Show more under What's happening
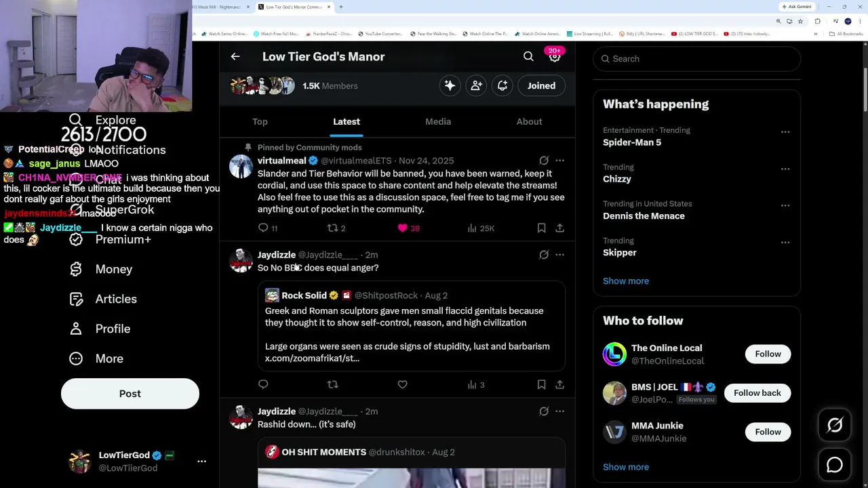This screenshot has height=488, width=868. tap(626, 281)
